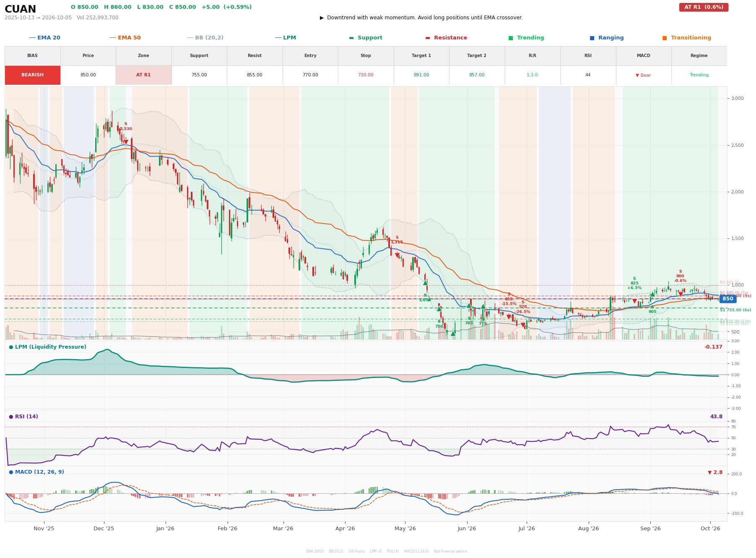Viewport: 756px width, 558px height.
Task: Click the orange Transitioning legend swatch
Action: (665, 38)
